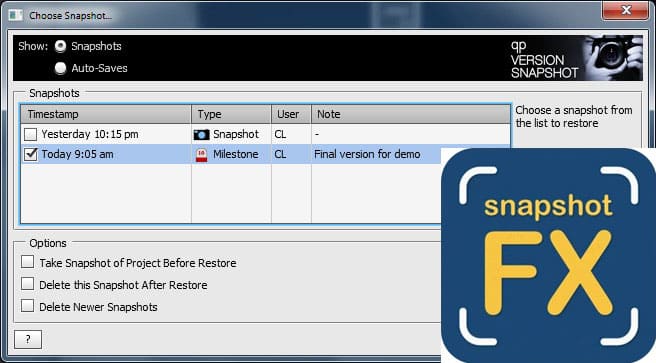The image size is (656, 363).
Task: Select the Snapshots radio button
Action: pos(61,46)
